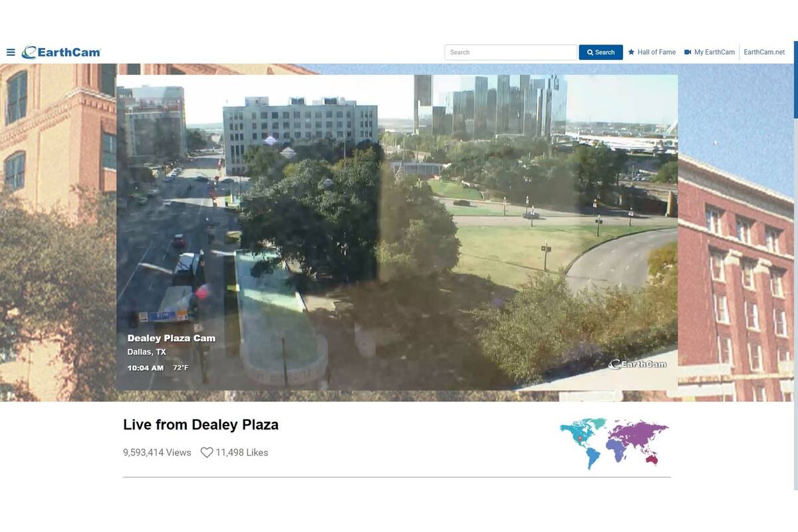
Task: Click the colorful world map graphic
Action: 613,442
